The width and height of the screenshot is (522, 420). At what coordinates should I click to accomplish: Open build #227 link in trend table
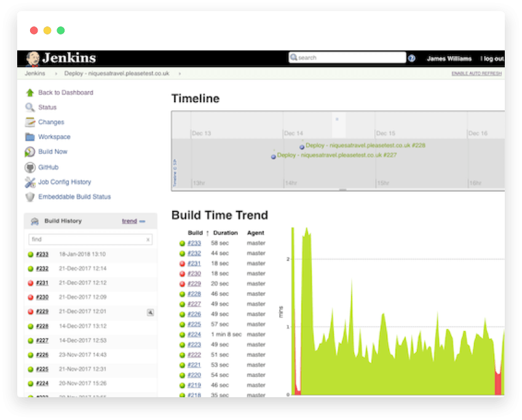[194, 304]
